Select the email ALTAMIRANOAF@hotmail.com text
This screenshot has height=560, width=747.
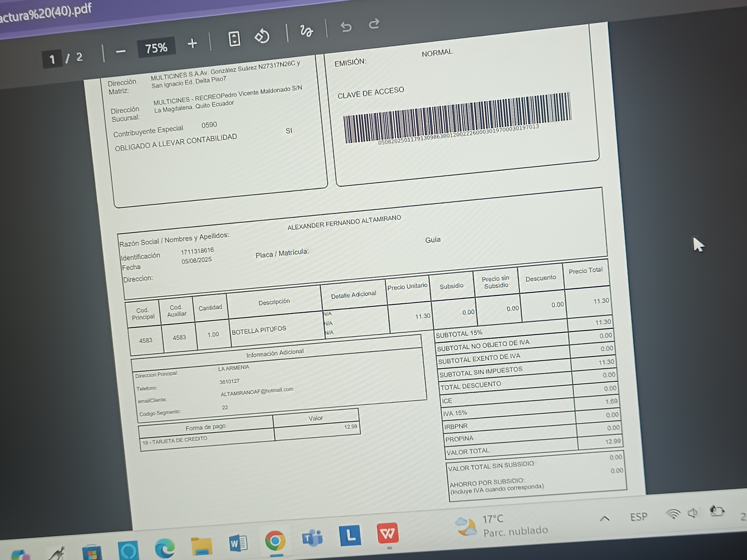[257, 392]
